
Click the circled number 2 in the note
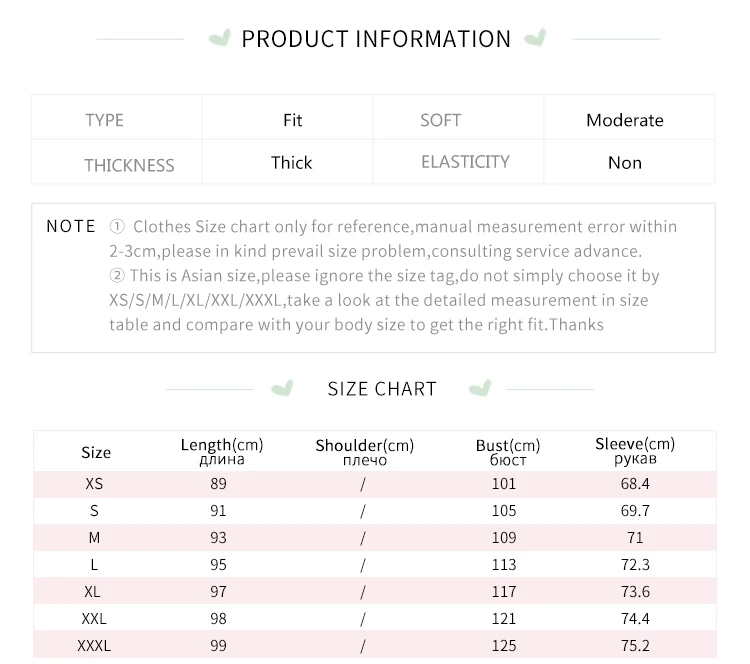(x=117, y=276)
